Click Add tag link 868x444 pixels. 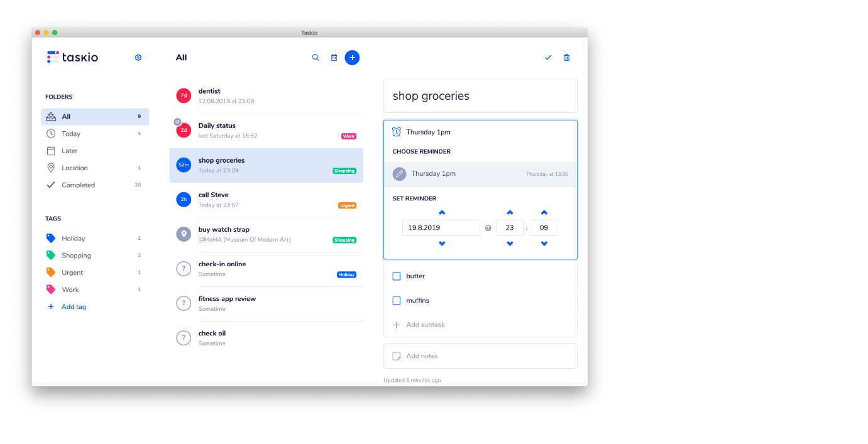point(74,307)
